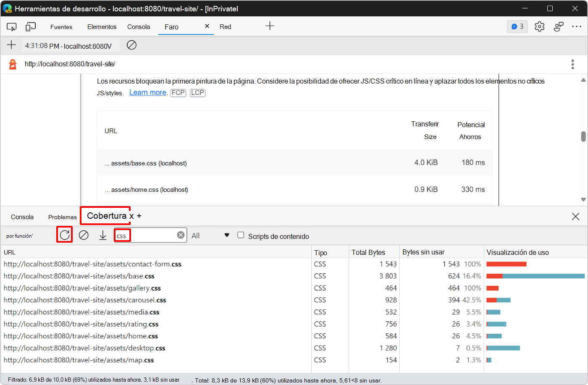Select the desktop.css coverage row
This screenshot has width=588, height=385.
click(x=294, y=348)
